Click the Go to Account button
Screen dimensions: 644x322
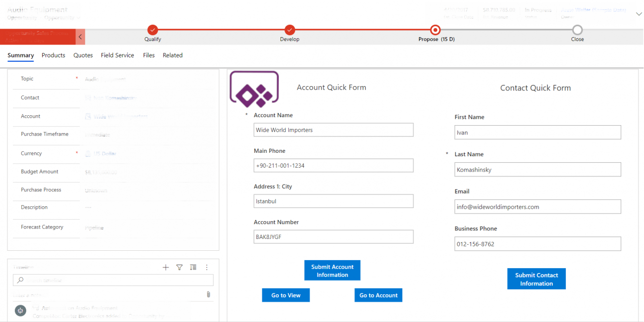tap(378, 295)
